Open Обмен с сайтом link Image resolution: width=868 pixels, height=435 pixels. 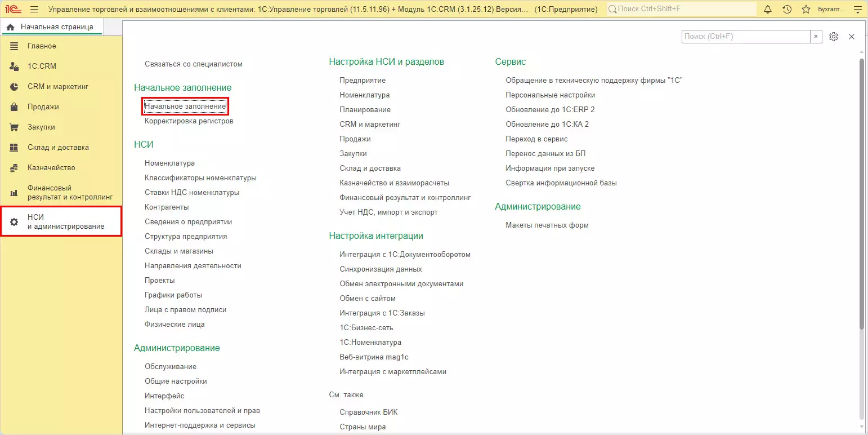(x=368, y=299)
